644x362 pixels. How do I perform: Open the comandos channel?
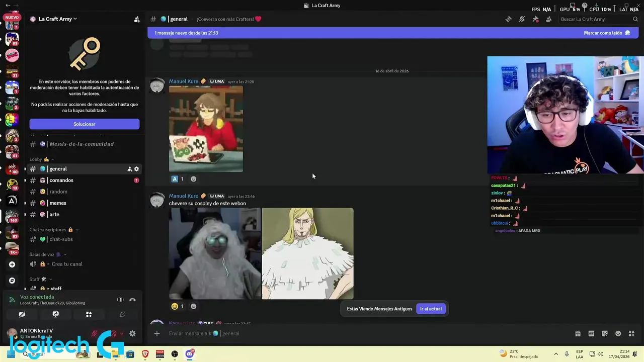[x=85, y=180]
